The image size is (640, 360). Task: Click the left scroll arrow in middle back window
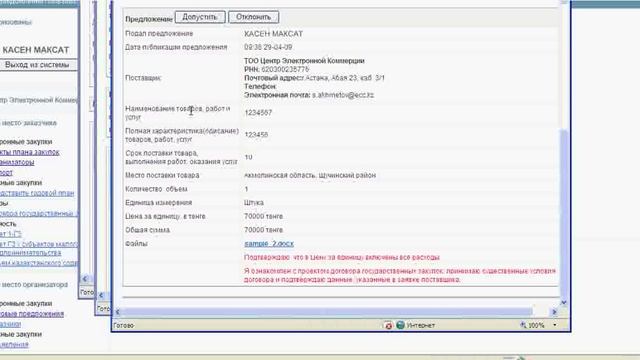click(101, 295)
